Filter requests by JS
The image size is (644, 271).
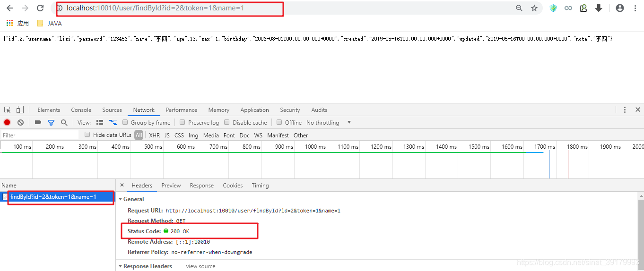tap(167, 135)
